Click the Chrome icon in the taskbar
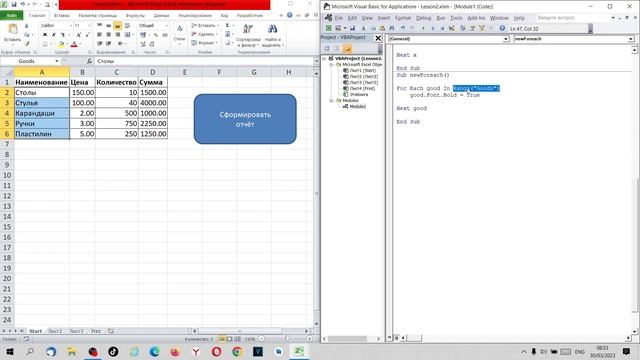 [237, 352]
